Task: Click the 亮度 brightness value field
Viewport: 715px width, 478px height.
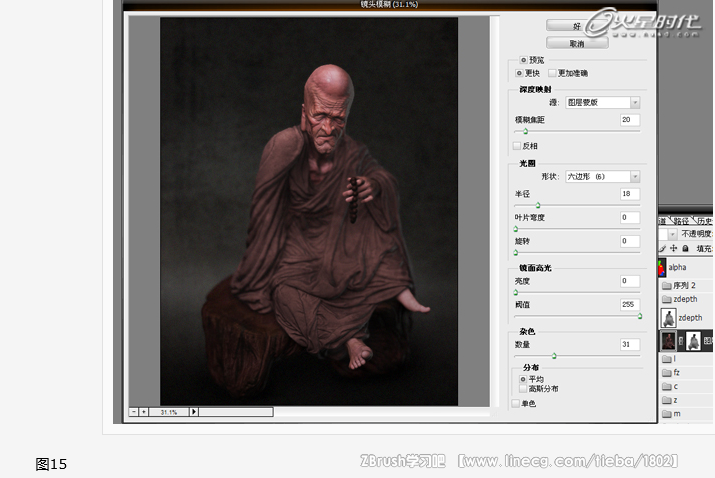Action: click(630, 281)
